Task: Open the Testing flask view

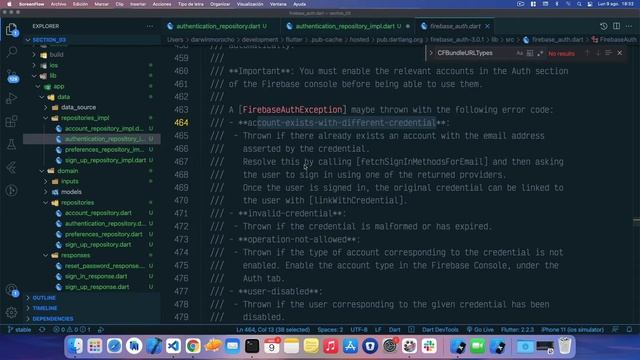Action: coord(11,144)
